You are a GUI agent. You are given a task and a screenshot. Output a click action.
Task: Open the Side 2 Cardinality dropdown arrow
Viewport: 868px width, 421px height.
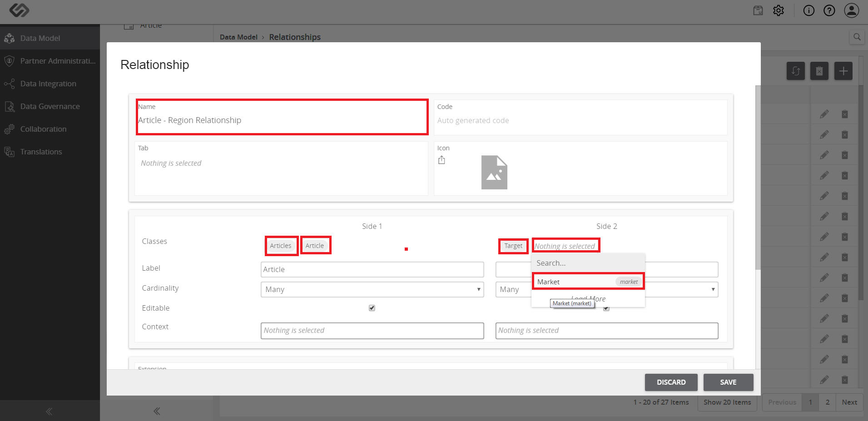tap(713, 289)
